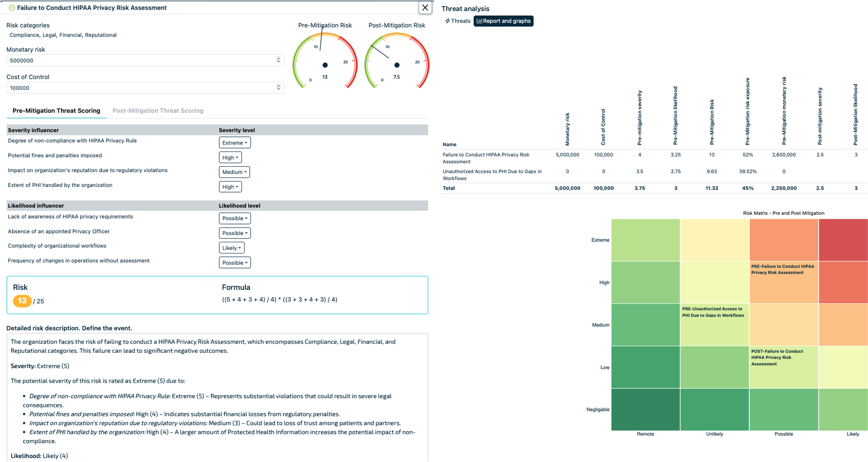Click the orange 13 risk score badge
The height and width of the screenshot is (462, 868).
click(x=22, y=301)
